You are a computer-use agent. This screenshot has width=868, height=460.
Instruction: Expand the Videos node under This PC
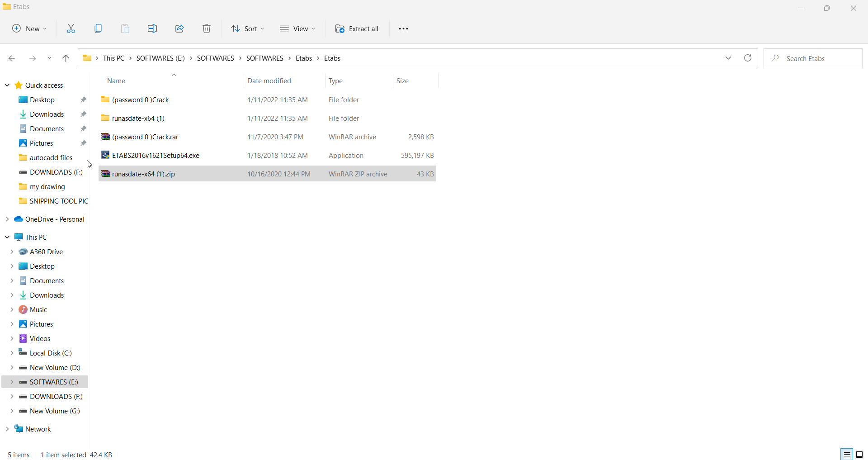coord(12,338)
